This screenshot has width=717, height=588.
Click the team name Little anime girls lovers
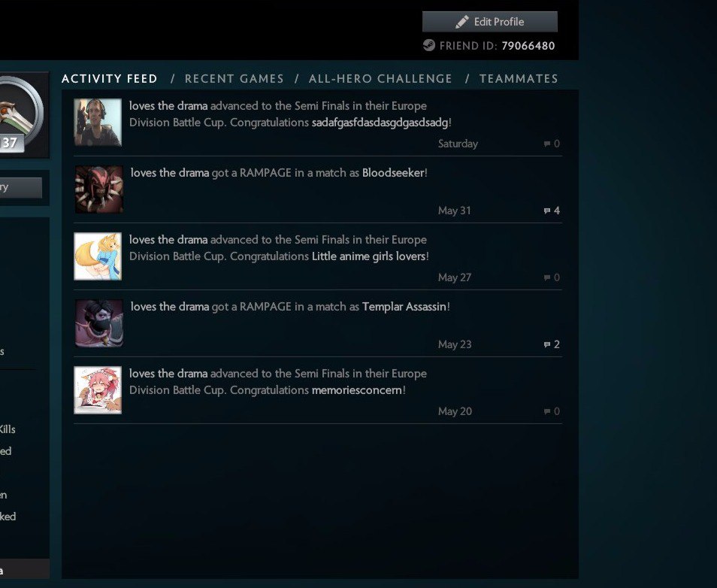[368, 256]
